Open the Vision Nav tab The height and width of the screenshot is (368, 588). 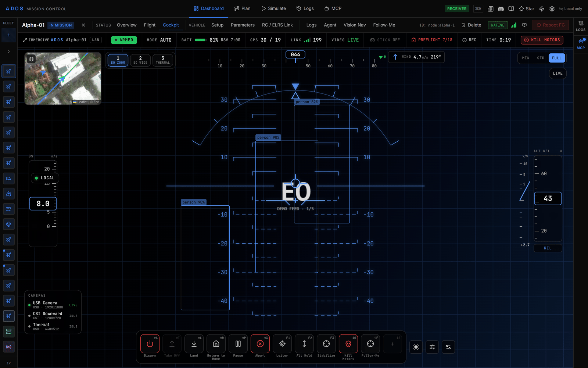pos(355,25)
